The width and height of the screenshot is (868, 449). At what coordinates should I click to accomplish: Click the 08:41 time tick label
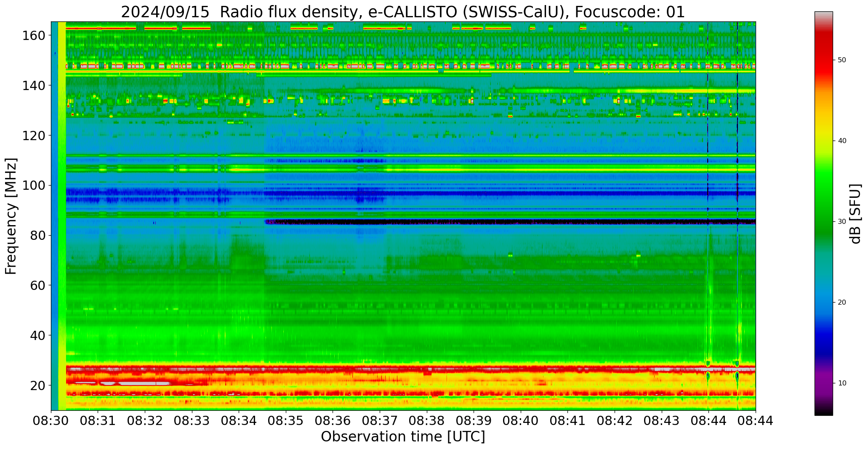tap(568, 421)
